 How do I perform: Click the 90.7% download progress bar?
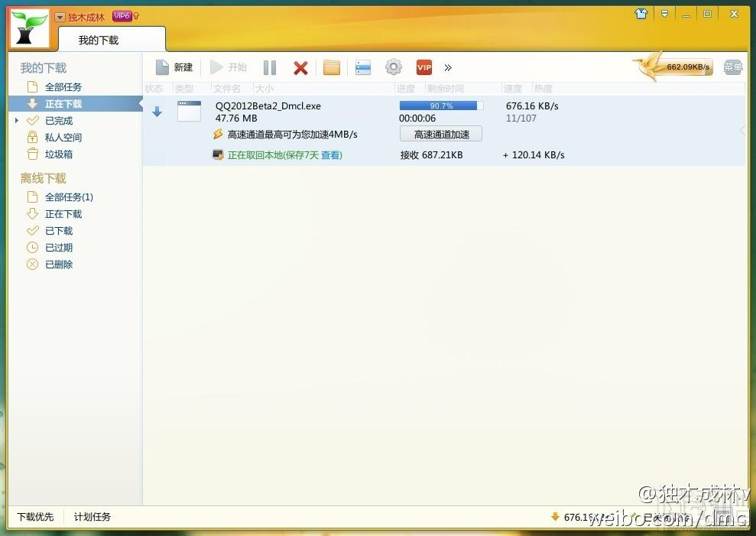click(441, 106)
